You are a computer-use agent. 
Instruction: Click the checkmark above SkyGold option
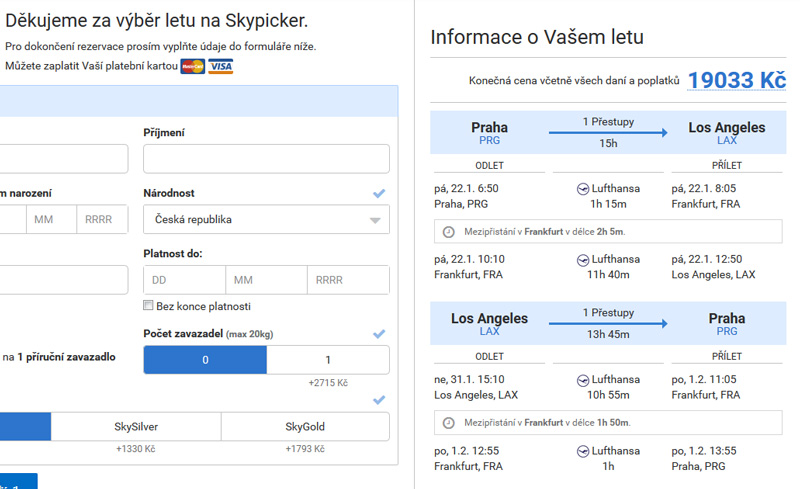[x=379, y=400]
